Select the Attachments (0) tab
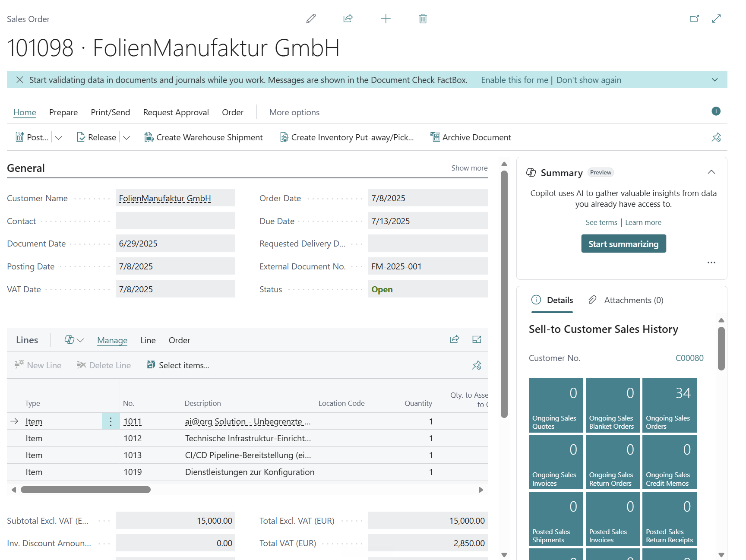 pyautogui.click(x=626, y=300)
